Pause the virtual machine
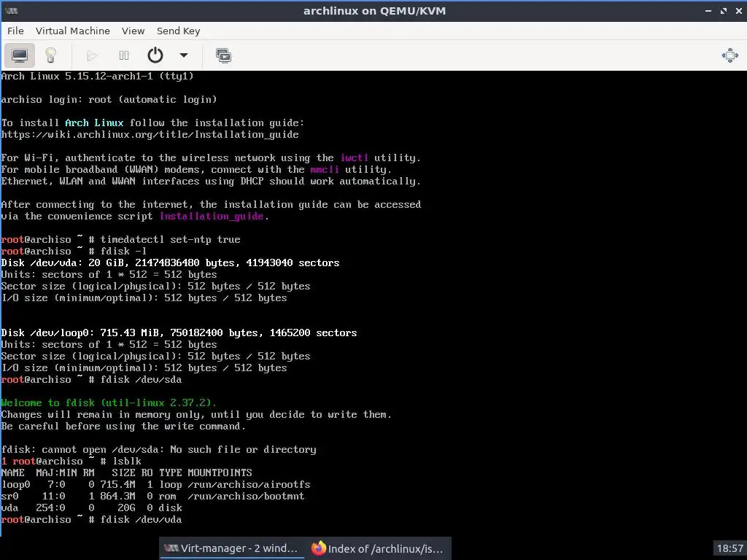 tap(124, 55)
